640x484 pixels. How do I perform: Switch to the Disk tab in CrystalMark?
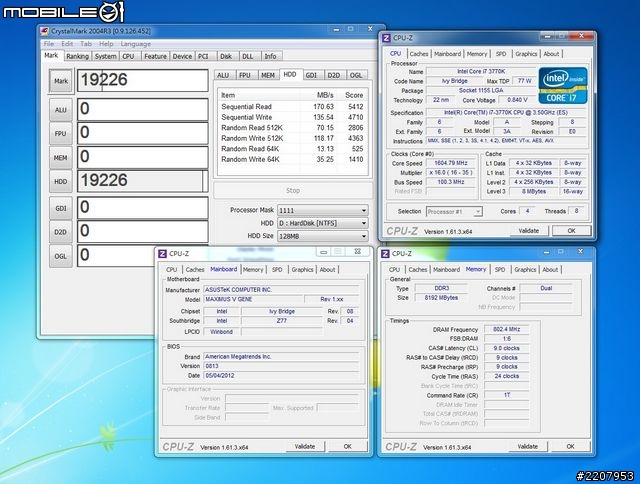[226, 56]
